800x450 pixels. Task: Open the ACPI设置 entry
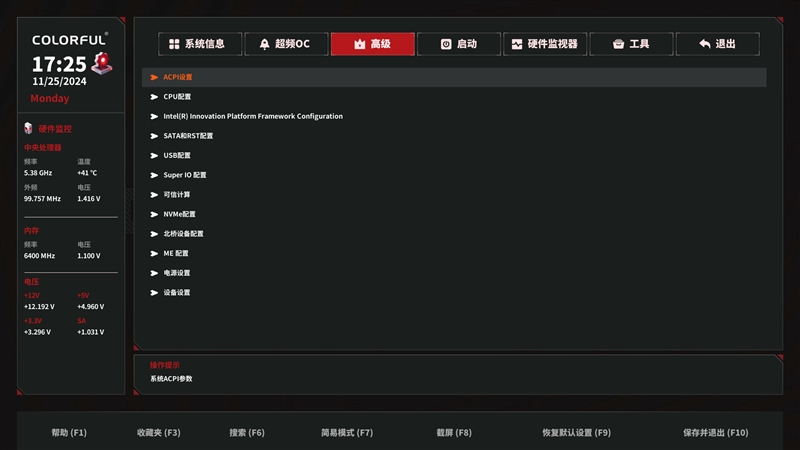454,77
